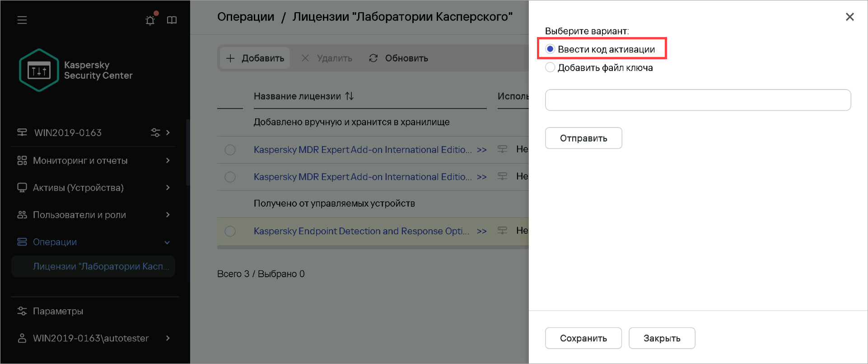Expand WIN2019-0163\autotester account menu
This screenshot has width=868, height=364.
click(x=168, y=338)
